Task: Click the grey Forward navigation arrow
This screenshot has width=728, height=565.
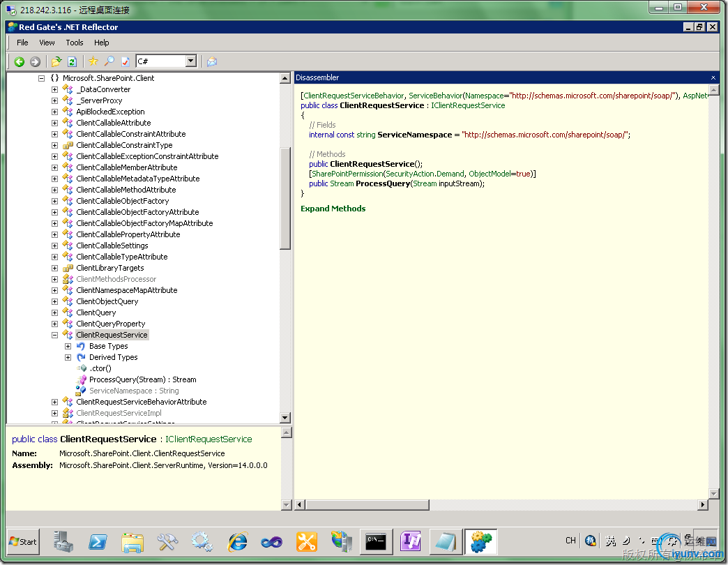Action: tap(35, 61)
